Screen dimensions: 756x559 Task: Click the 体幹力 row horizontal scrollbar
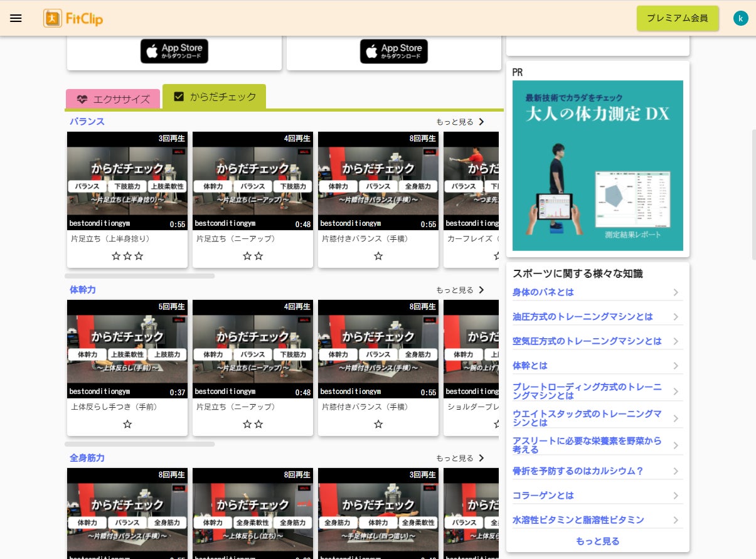point(140,444)
